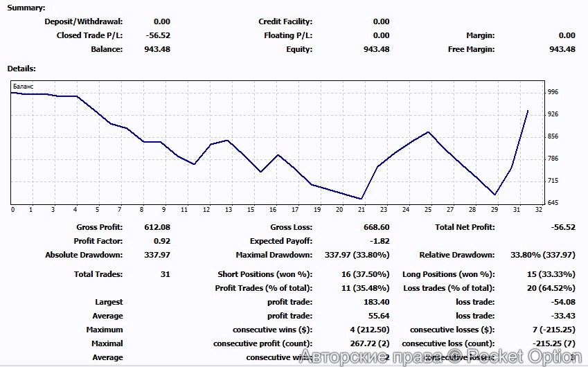Click the Summary section heading
This screenshot has height=367, width=588.
26,8
